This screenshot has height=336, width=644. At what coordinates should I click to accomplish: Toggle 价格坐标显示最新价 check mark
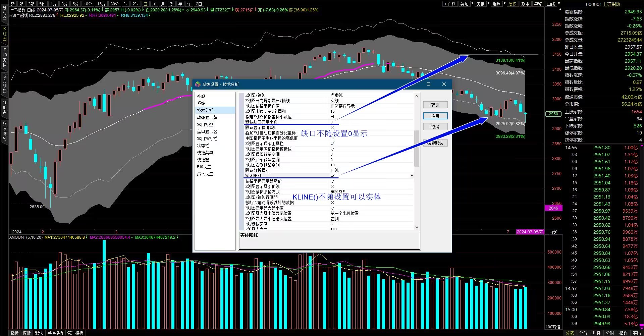(x=332, y=181)
